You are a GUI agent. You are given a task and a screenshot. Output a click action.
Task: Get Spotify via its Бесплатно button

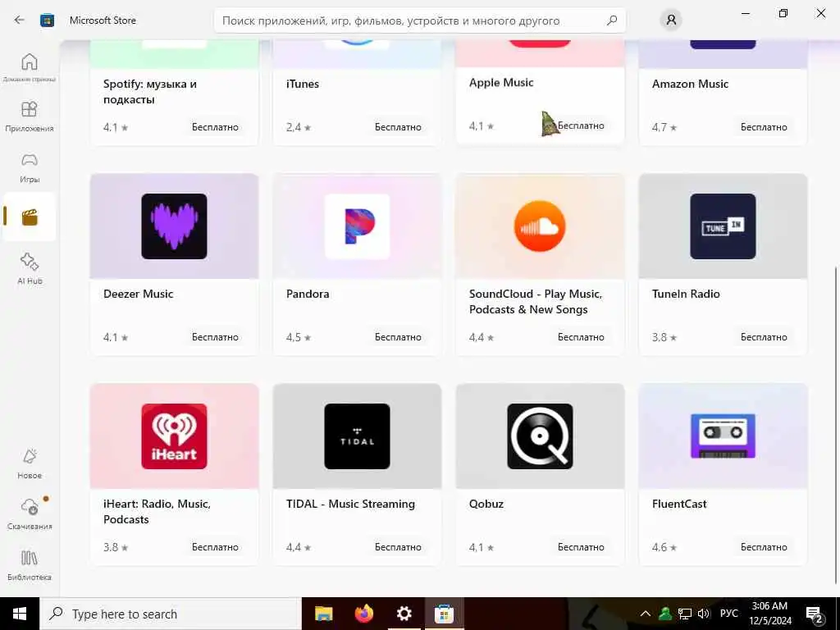click(215, 127)
